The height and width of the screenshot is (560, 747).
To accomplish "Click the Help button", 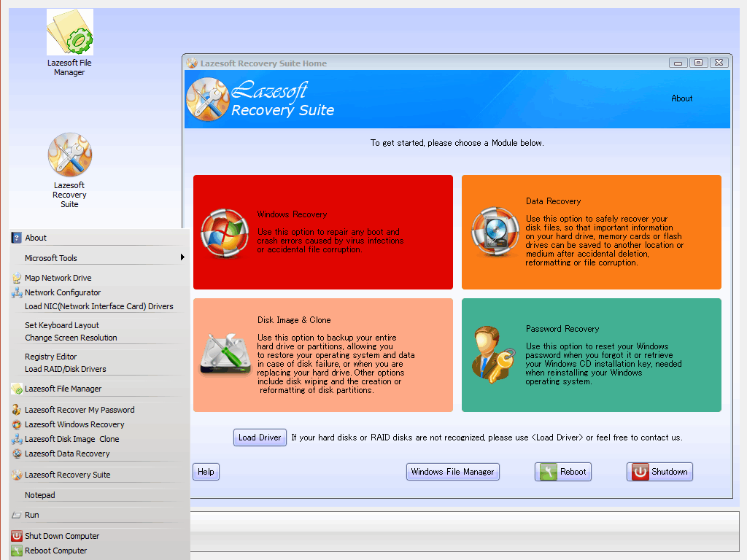I will click(206, 472).
